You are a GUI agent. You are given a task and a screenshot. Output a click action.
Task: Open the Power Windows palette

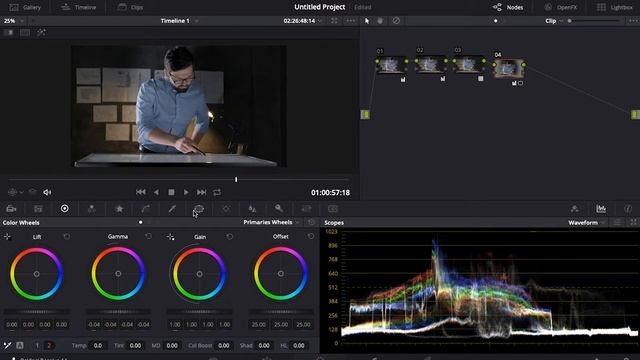[x=199, y=209]
